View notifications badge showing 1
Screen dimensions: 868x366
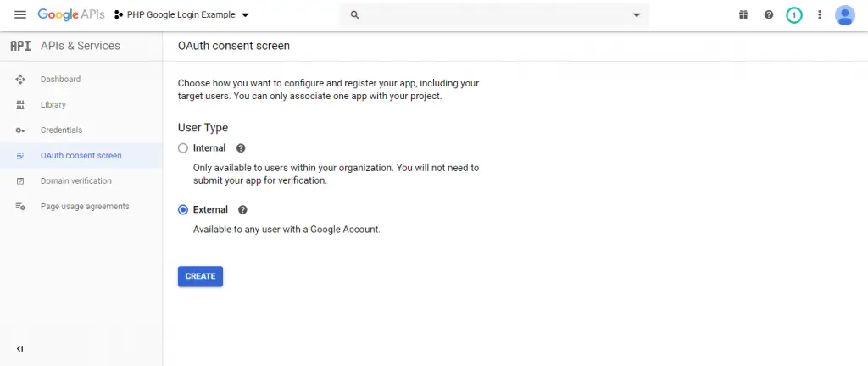click(x=793, y=15)
